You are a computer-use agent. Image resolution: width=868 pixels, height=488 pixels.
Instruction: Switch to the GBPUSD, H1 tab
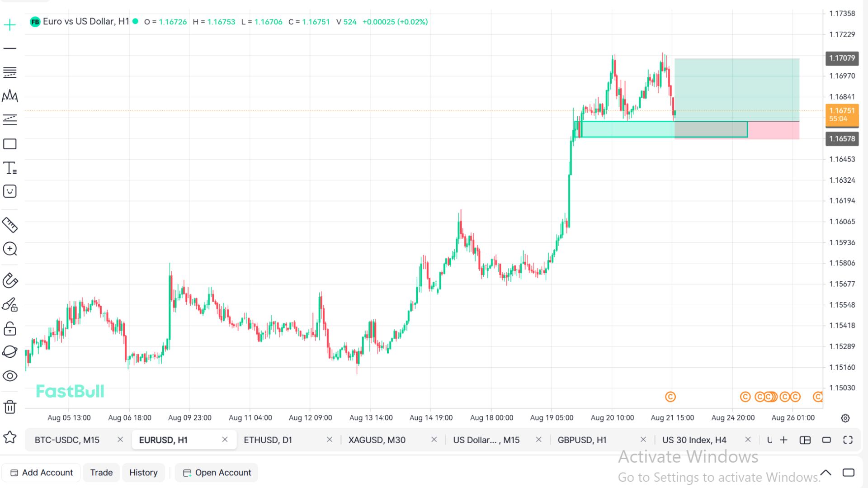coord(582,440)
